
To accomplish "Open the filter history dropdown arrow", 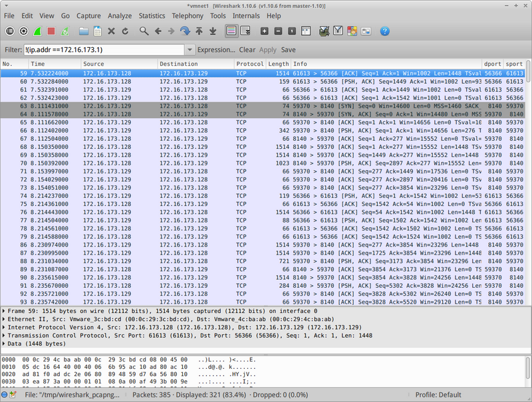I will [x=190, y=50].
